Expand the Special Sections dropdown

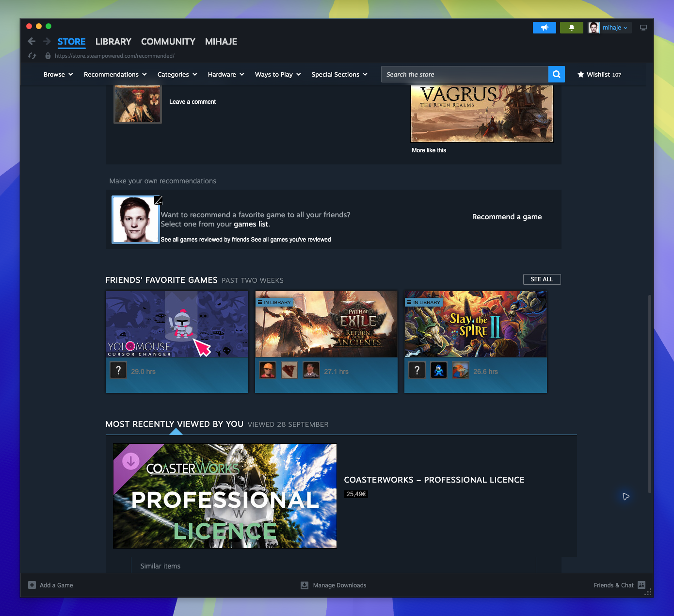[339, 74]
